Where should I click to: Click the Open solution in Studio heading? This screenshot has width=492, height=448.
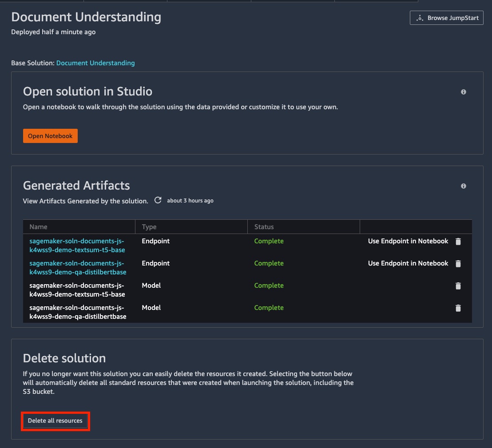coord(87,91)
